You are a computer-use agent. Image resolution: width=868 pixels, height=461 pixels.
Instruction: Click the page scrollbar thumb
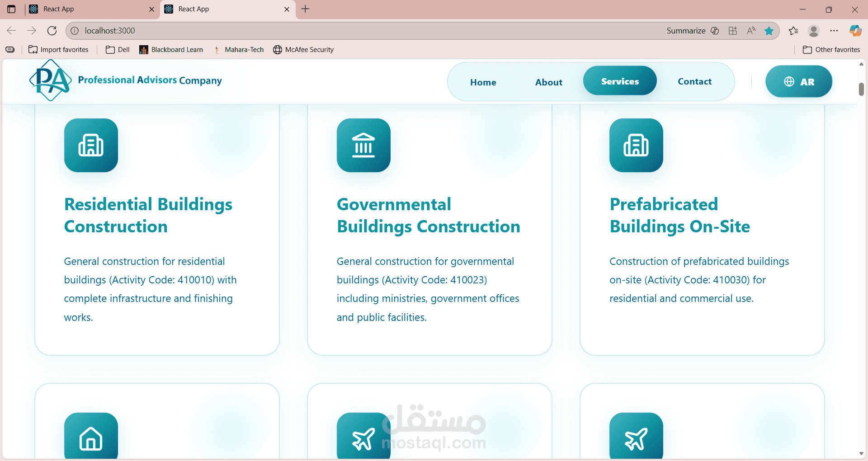point(861,89)
